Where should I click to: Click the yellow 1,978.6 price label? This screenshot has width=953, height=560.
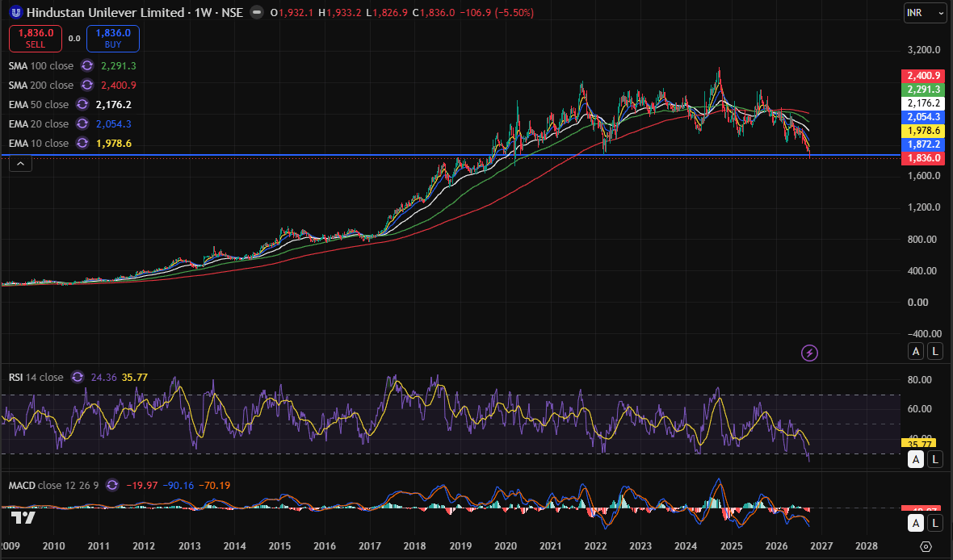pos(923,131)
